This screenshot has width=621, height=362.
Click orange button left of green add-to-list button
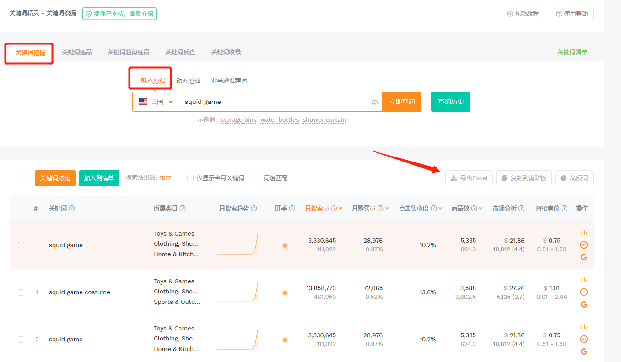point(55,178)
